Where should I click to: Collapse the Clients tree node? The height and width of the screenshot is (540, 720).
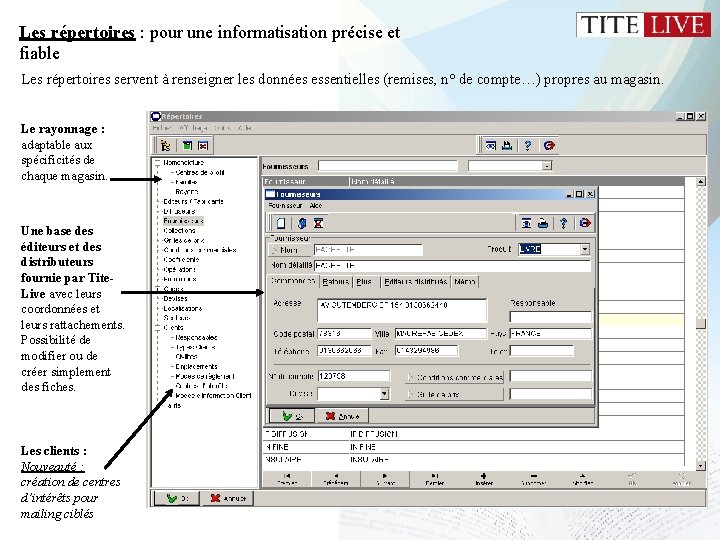[158, 327]
